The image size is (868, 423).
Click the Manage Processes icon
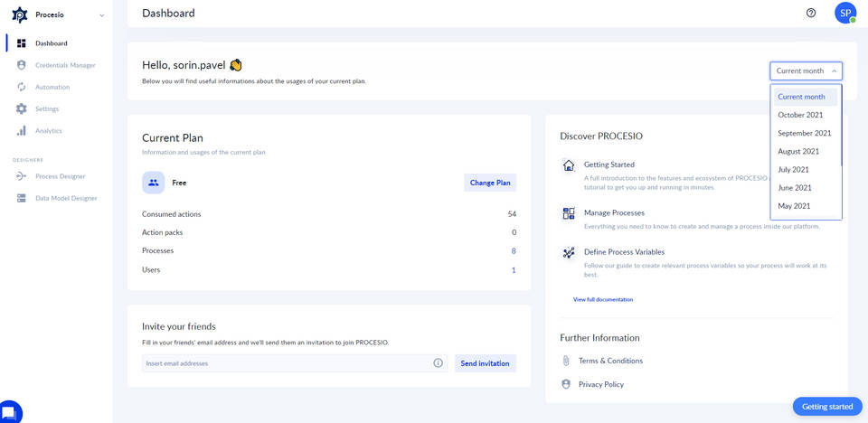coord(569,213)
